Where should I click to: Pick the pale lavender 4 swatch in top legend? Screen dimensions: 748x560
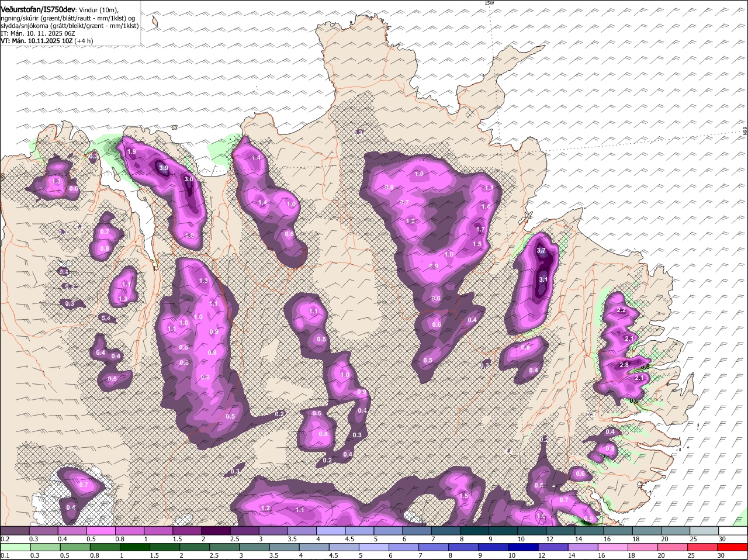coord(331,531)
